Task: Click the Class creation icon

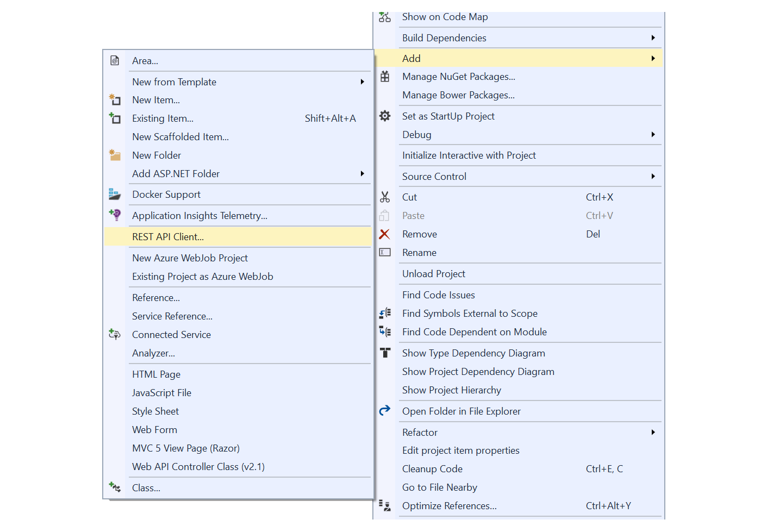Action: click(115, 487)
